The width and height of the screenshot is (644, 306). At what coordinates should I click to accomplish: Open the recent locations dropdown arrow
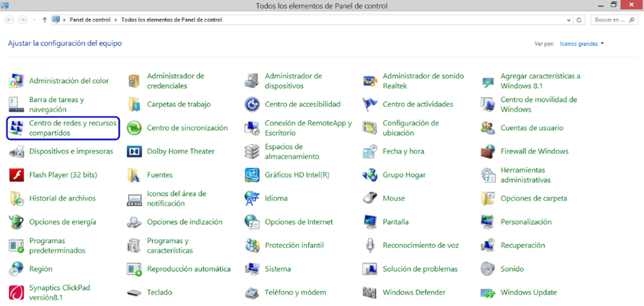(34, 19)
